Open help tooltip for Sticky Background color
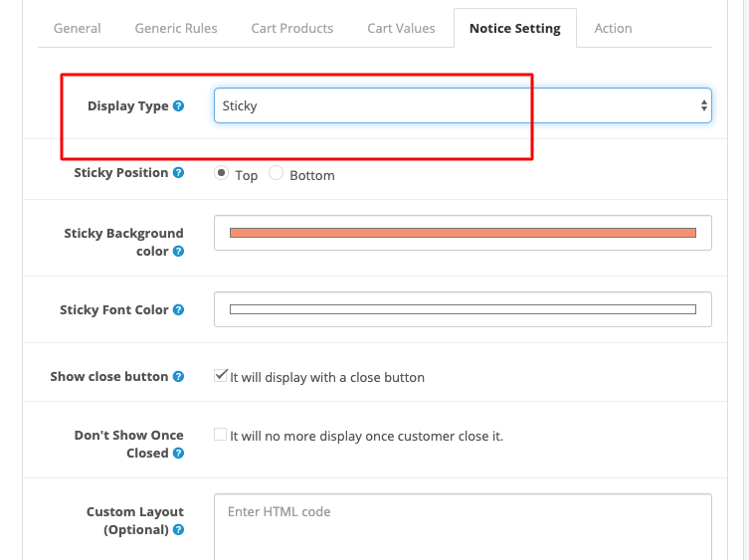 tap(178, 252)
